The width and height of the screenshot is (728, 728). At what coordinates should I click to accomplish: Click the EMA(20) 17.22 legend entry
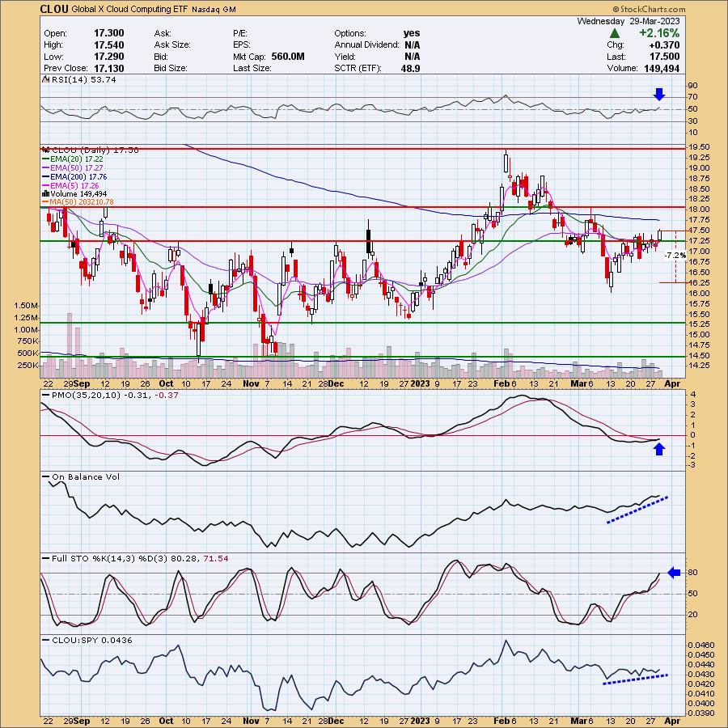[x=77, y=159]
